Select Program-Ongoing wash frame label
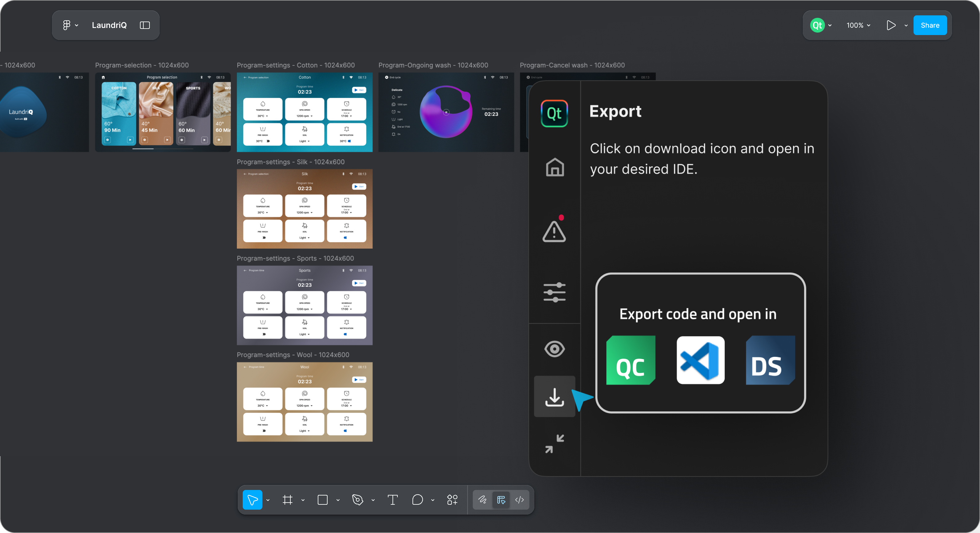The height and width of the screenshot is (533, 980). (x=433, y=65)
